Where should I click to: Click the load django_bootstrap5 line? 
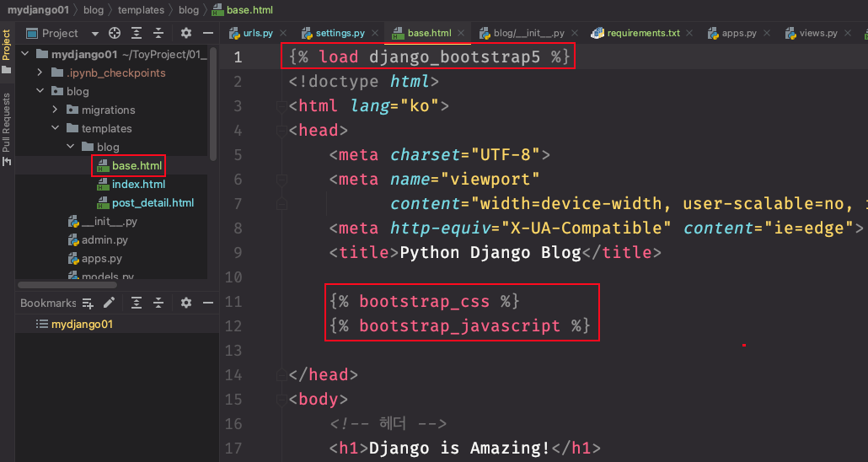click(x=429, y=56)
